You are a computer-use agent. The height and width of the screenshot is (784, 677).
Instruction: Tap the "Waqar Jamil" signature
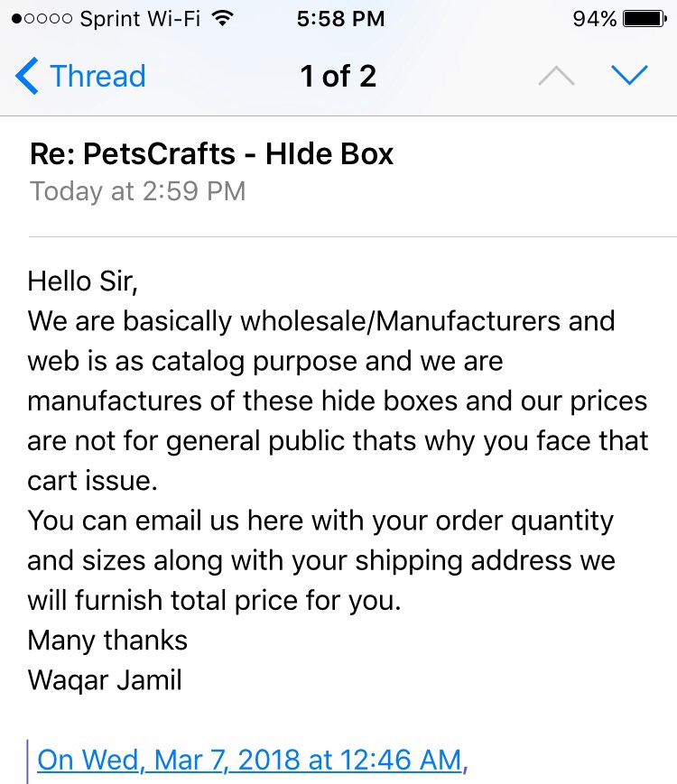[x=105, y=680]
